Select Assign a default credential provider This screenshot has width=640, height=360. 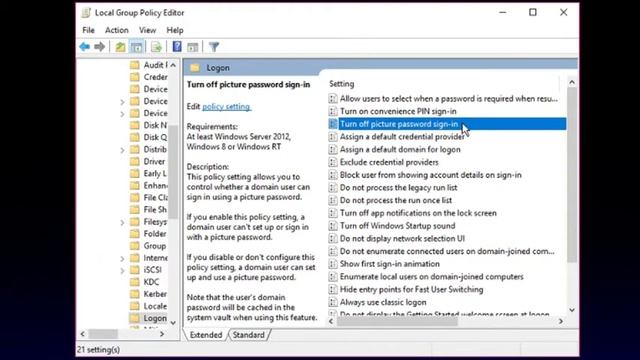(x=402, y=137)
